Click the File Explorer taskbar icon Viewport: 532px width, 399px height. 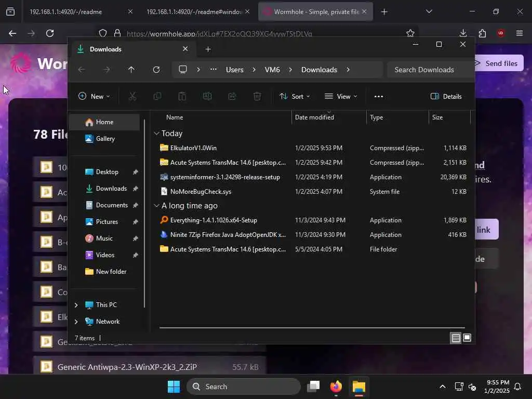(358, 387)
